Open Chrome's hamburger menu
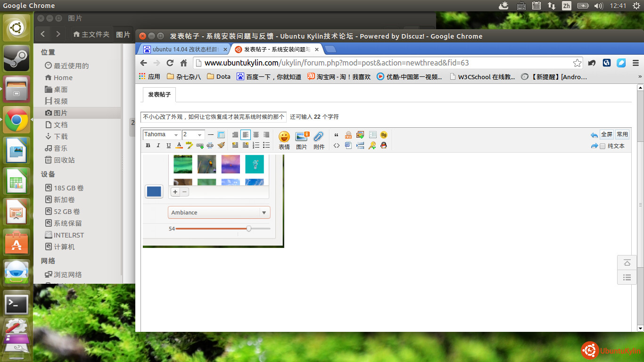This screenshot has height=362, width=644. 635,63
